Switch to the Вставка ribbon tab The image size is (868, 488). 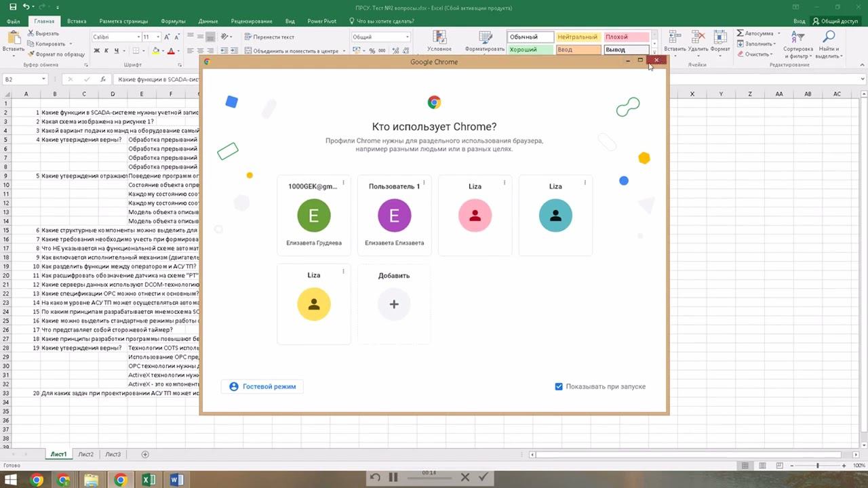77,21
